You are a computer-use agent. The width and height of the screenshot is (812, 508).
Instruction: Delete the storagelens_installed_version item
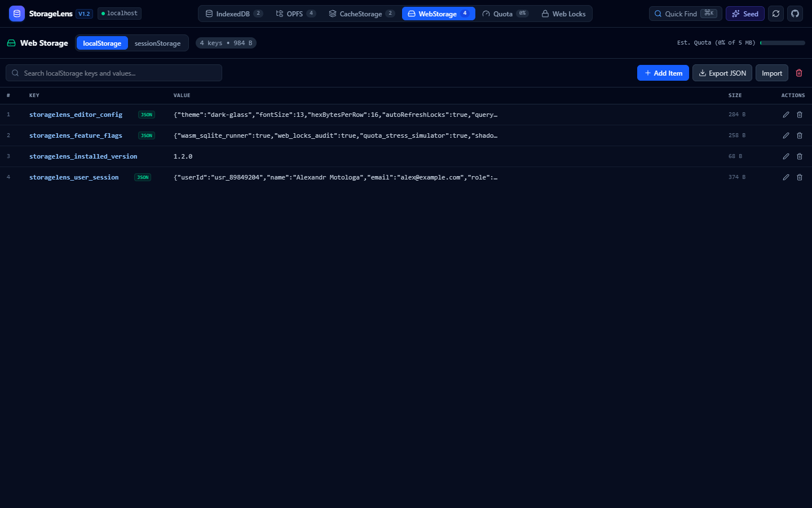coord(800,156)
